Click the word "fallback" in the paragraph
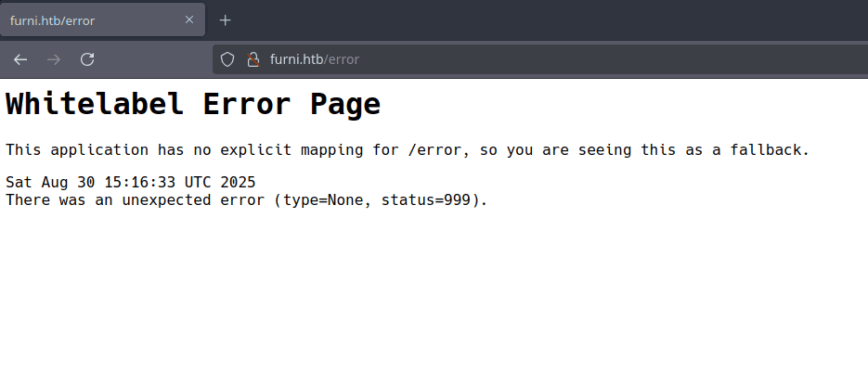This screenshot has height=372, width=868. click(771, 149)
